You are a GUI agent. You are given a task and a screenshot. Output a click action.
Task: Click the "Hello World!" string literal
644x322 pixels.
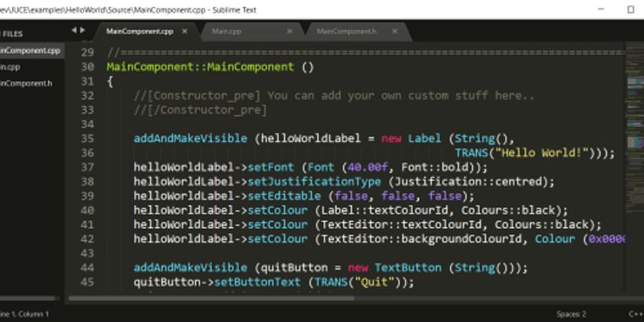tap(542, 153)
